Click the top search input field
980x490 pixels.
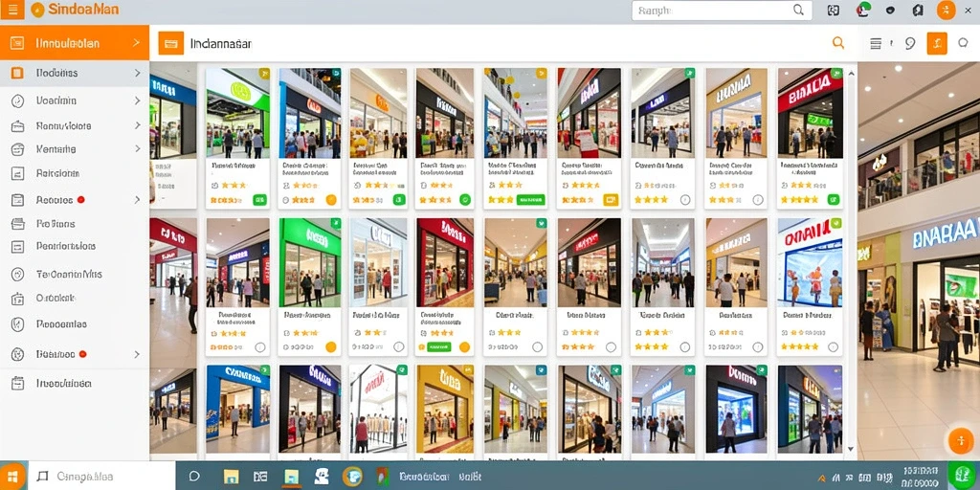722,10
